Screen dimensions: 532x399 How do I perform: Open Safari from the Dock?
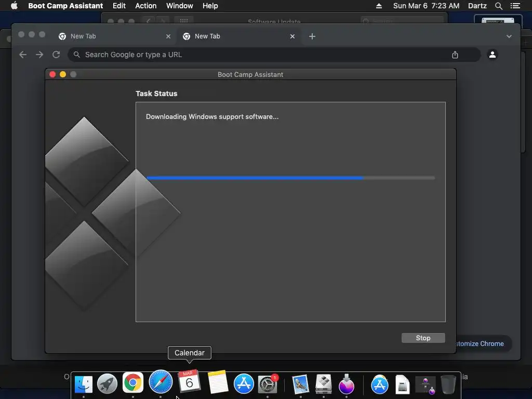(x=161, y=382)
